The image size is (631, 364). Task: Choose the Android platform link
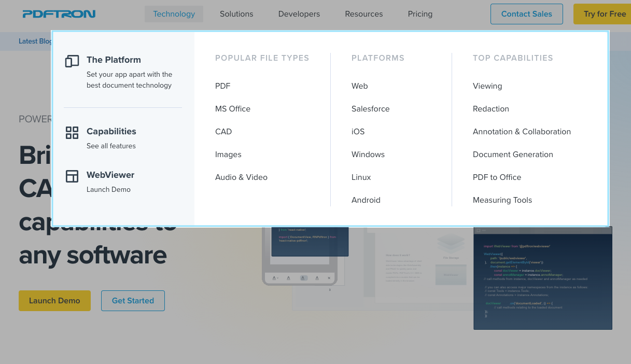(x=366, y=200)
